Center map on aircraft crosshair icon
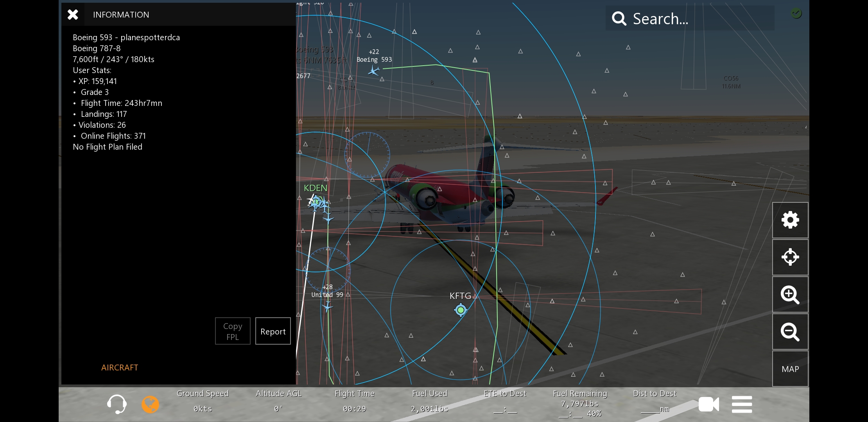 click(x=790, y=257)
